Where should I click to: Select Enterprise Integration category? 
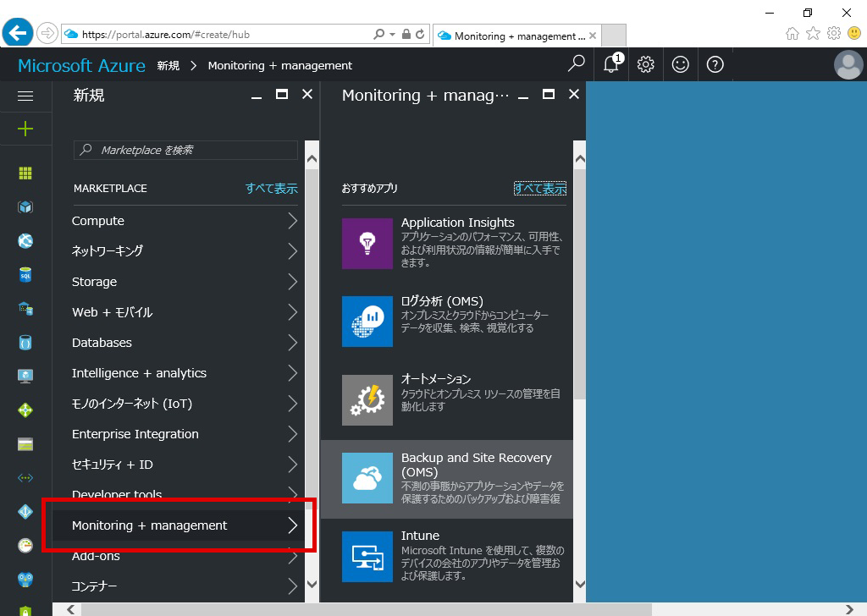pos(178,434)
